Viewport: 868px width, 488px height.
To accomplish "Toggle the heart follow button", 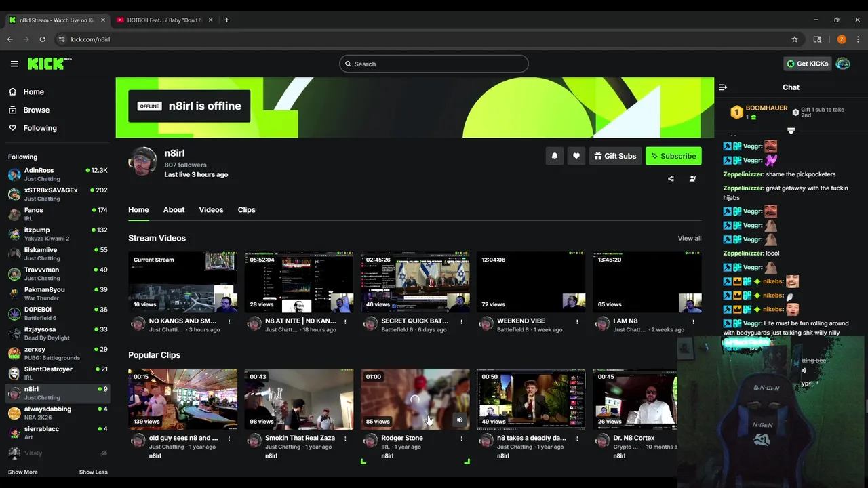I will (x=576, y=156).
